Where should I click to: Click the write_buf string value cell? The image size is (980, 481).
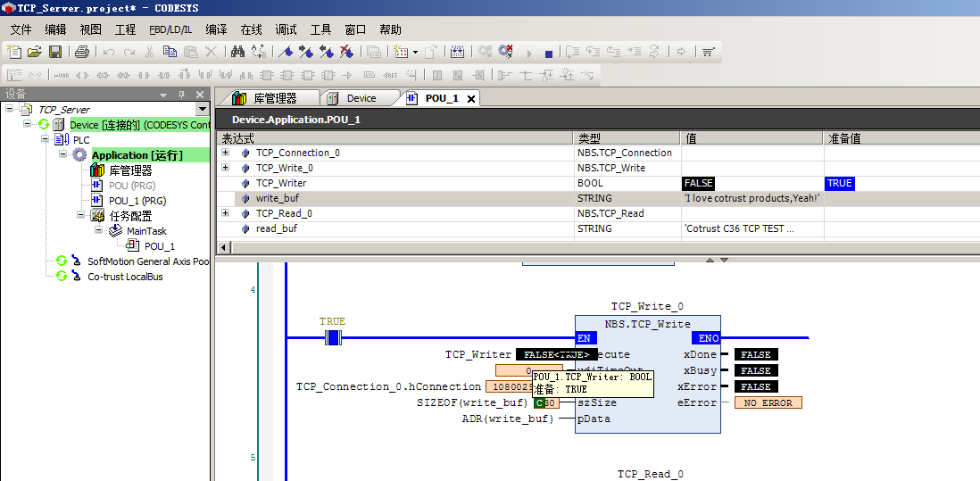[x=752, y=199]
